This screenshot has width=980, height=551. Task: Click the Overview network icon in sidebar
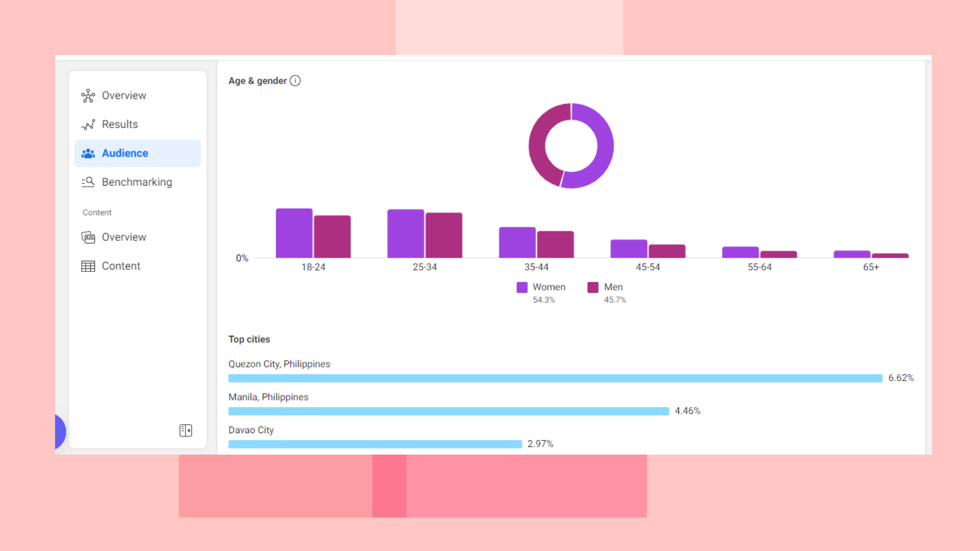click(x=88, y=95)
